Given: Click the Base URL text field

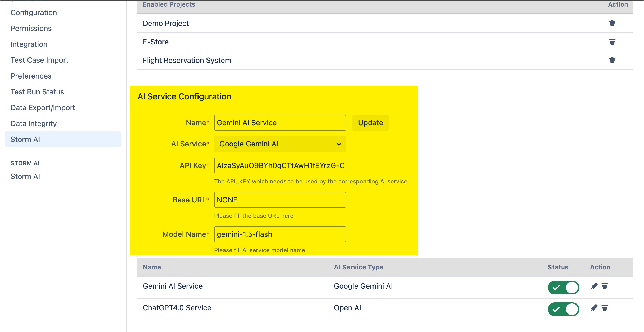Looking at the screenshot, I should click(280, 200).
